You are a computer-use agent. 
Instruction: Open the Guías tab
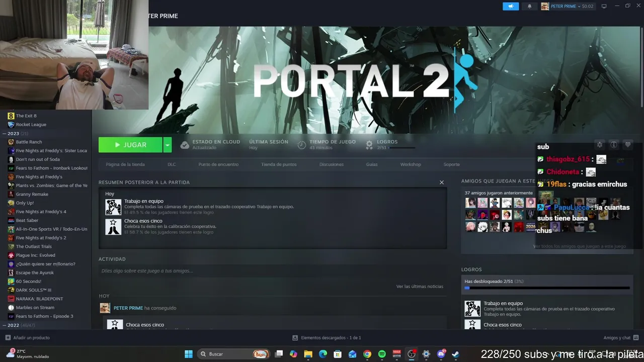372,164
